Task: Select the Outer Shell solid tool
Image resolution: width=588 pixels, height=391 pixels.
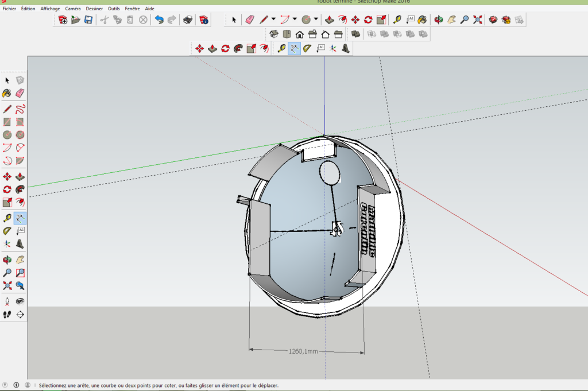Action: tap(355, 34)
